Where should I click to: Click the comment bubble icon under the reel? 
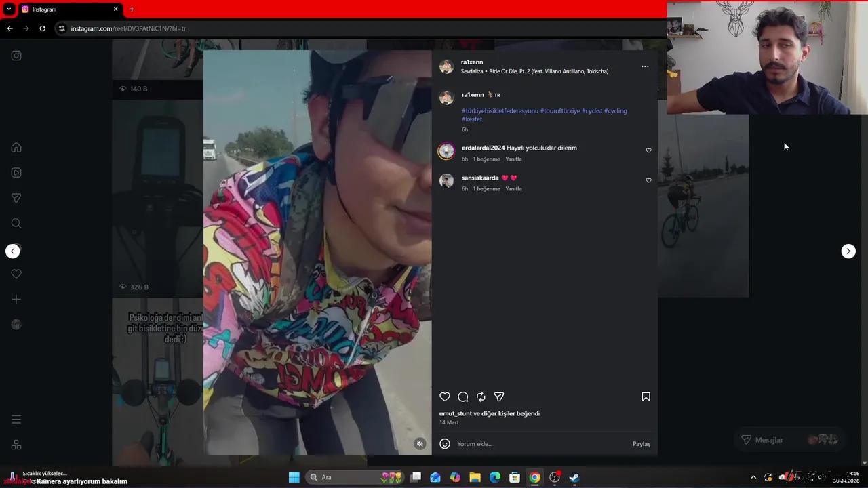click(463, 397)
